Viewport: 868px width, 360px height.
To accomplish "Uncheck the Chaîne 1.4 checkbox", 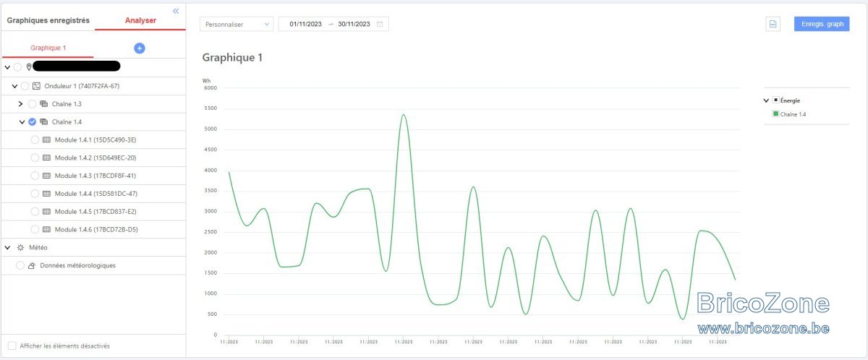I will click(33, 121).
